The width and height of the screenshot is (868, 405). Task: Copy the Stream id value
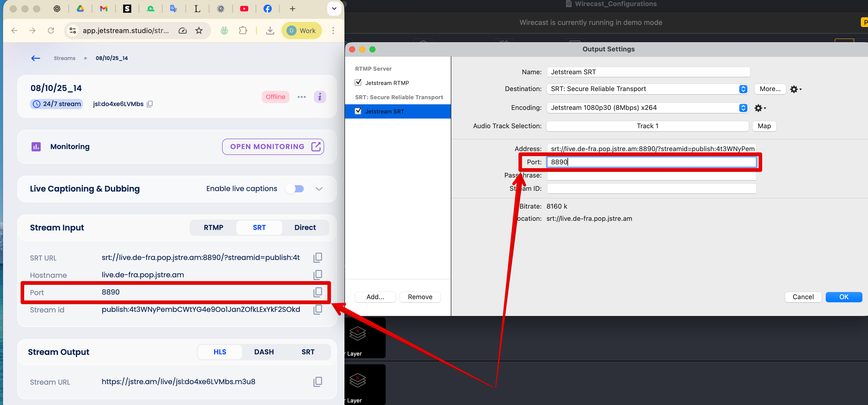tap(317, 310)
